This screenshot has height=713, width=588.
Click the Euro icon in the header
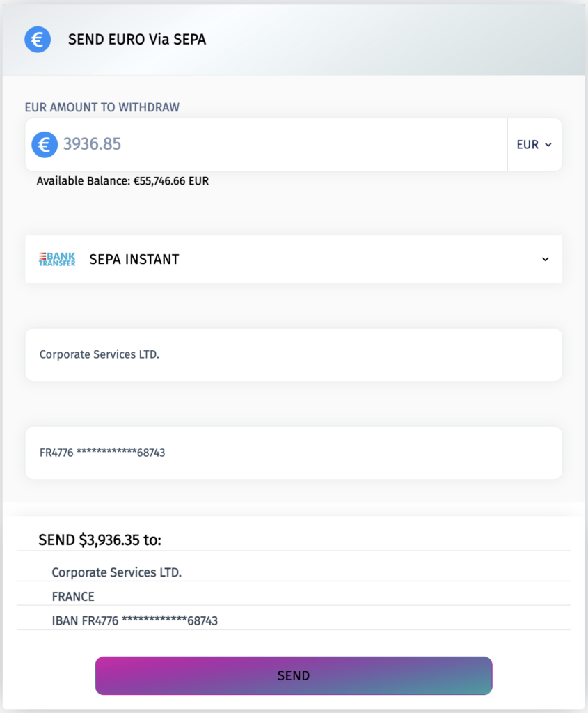[38, 39]
